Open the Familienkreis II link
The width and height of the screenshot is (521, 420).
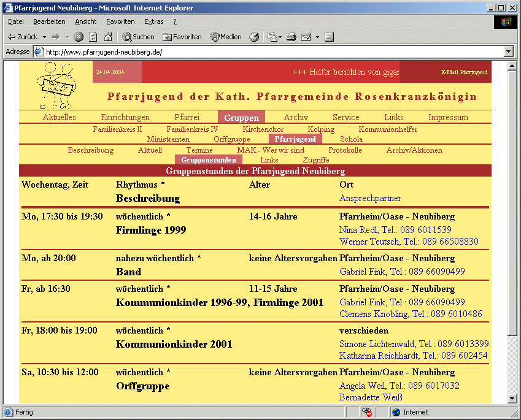[117, 129]
